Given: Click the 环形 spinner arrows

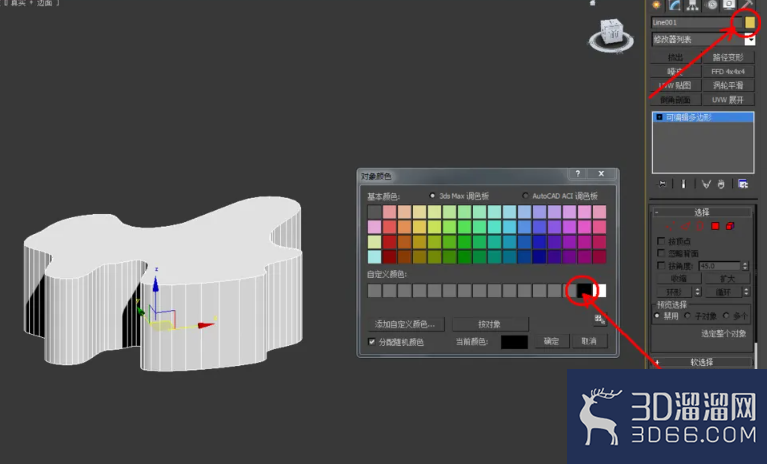Looking at the screenshot, I should (698, 292).
